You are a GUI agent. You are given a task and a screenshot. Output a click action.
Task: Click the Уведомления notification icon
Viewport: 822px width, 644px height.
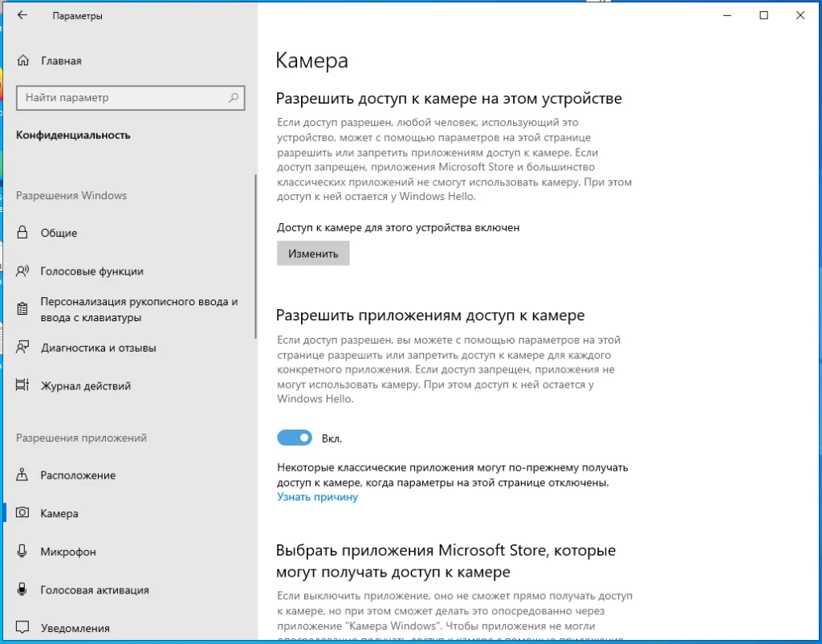tap(23, 628)
